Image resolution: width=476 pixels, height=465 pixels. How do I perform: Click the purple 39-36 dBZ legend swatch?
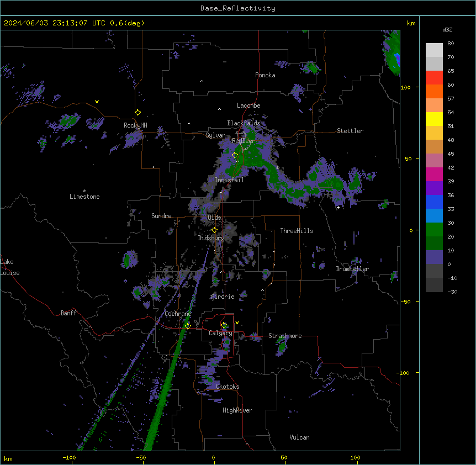[434, 188]
